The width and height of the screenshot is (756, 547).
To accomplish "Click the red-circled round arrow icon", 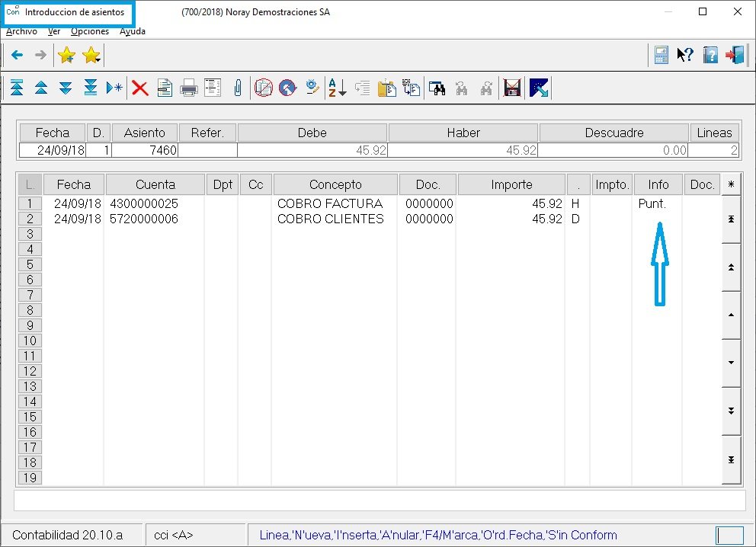I will [287, 88].
